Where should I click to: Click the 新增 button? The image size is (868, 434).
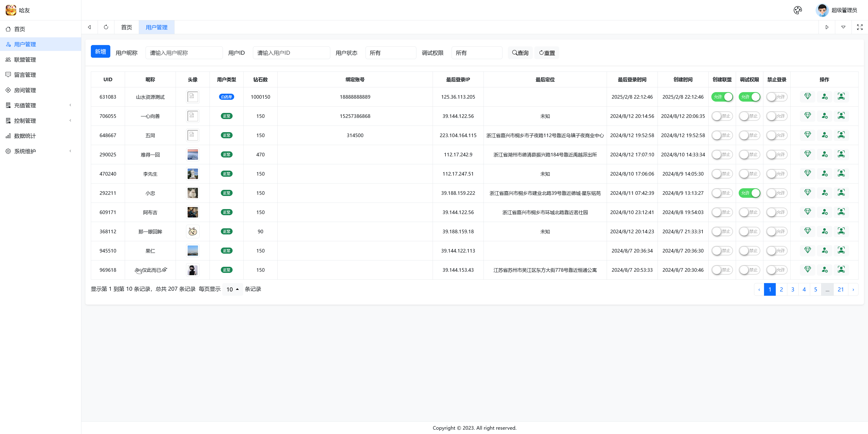point(100,52)
